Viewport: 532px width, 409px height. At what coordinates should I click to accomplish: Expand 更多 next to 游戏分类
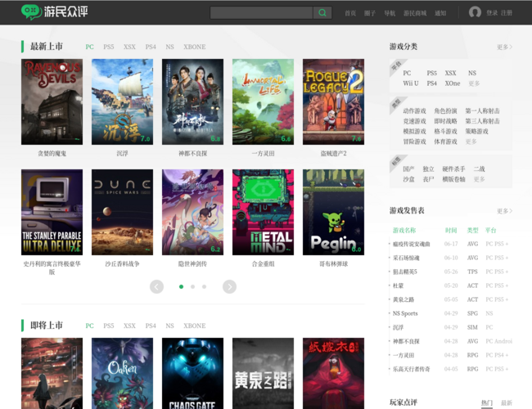[504, 47]
